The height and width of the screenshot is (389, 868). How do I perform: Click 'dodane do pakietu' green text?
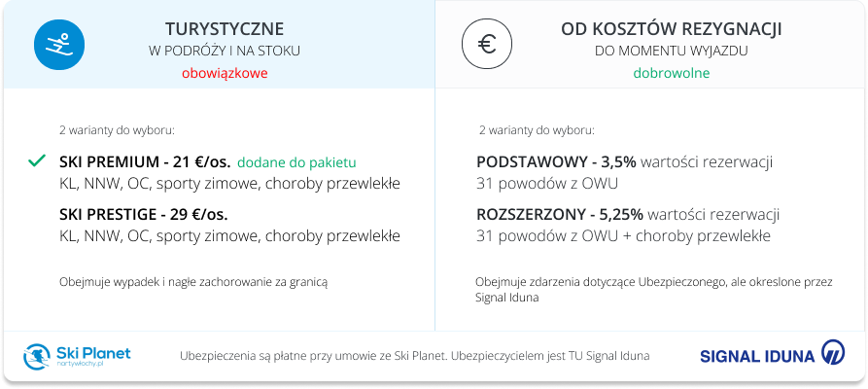coord(296,162)
